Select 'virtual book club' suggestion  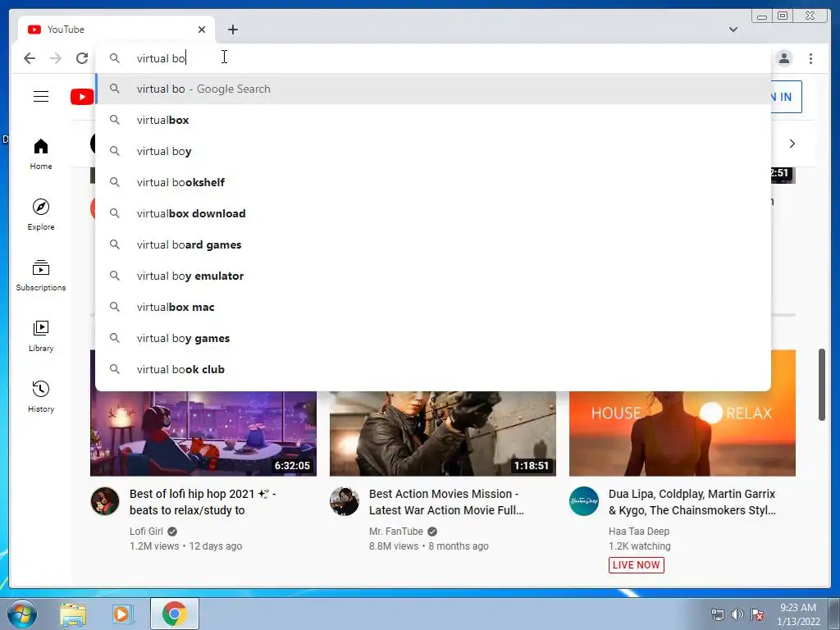433,369
